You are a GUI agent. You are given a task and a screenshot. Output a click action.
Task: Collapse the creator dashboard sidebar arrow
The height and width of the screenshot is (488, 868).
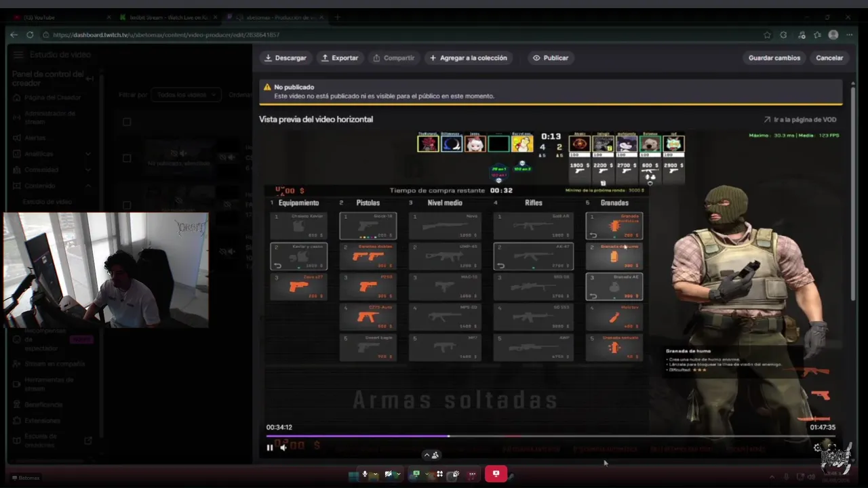point(90,79)
